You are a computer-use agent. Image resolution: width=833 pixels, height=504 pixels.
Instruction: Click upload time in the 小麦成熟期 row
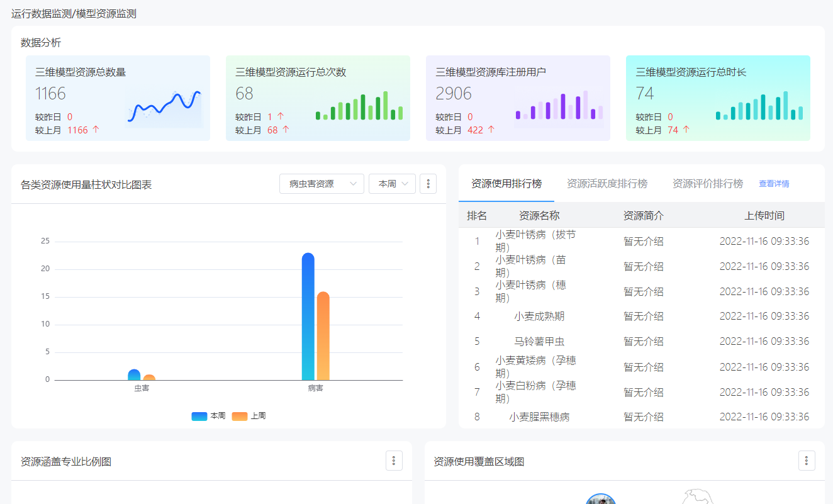coord(764,316)
